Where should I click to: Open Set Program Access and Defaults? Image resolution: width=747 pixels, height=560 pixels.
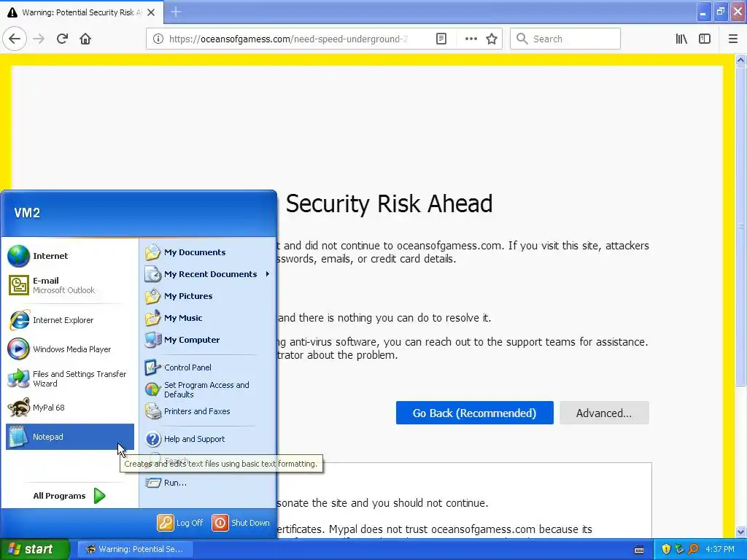tap(208, 389)
